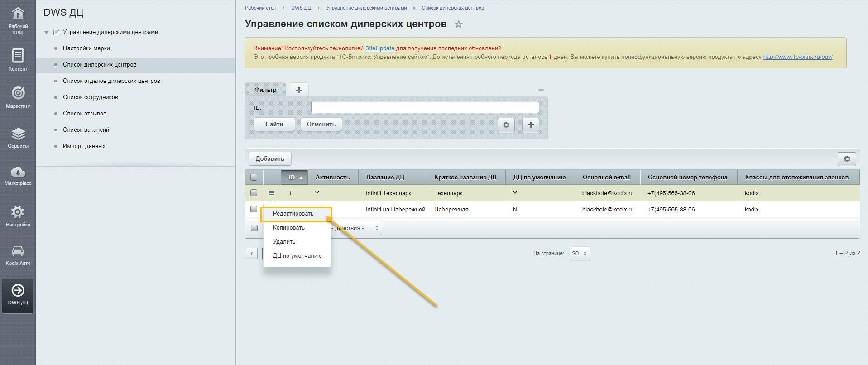Open the Маркетинг sidebar section
Screen dimensions: 868x365
[18, 97]
